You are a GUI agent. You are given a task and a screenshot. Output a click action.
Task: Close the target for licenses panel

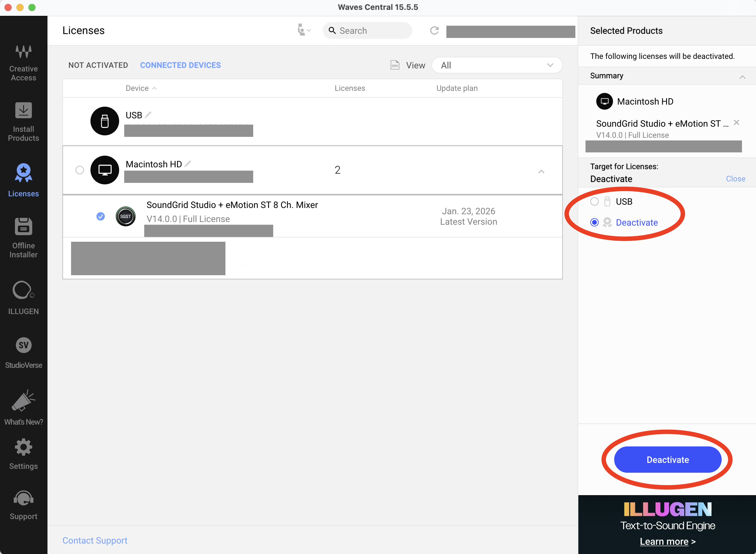(736, 179)
